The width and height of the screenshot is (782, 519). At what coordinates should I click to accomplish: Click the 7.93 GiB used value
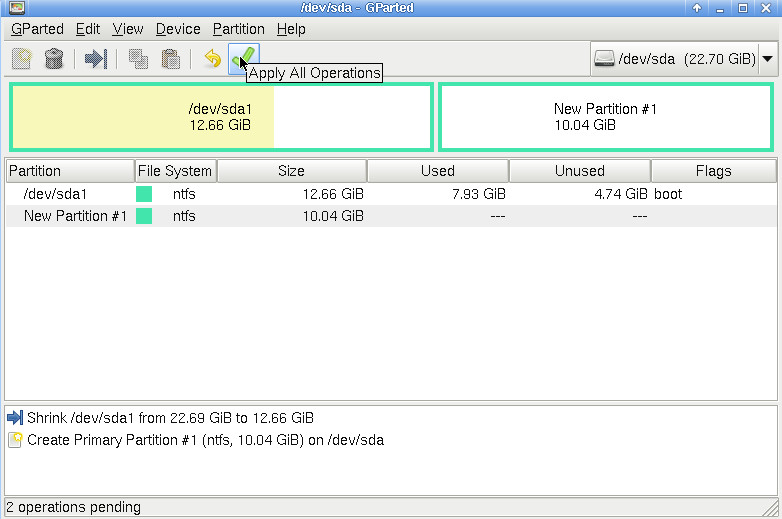click(x=479, y=194)
